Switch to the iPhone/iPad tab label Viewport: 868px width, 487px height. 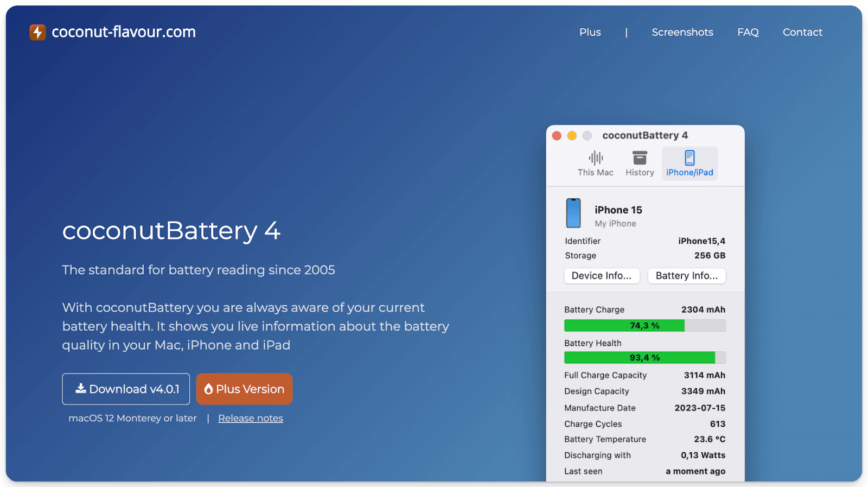[690, 173]
